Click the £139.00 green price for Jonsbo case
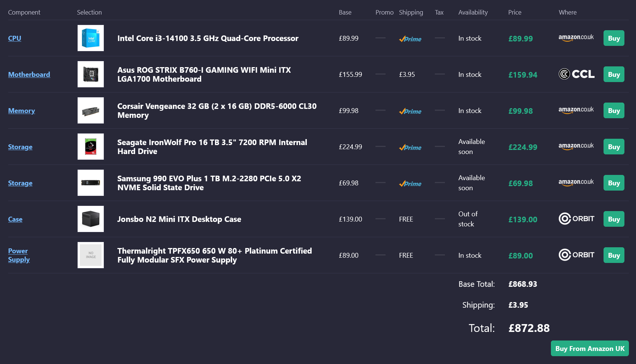The height and width of the screenshot is (364, 636). point(523,219)
